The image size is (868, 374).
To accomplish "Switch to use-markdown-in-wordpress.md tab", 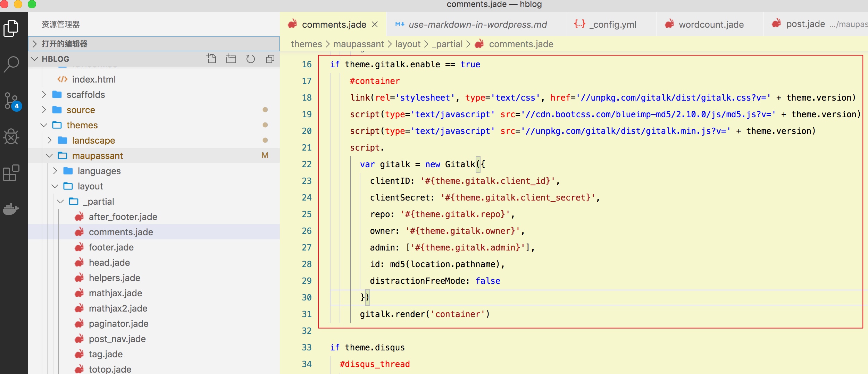I will (476, 24).
